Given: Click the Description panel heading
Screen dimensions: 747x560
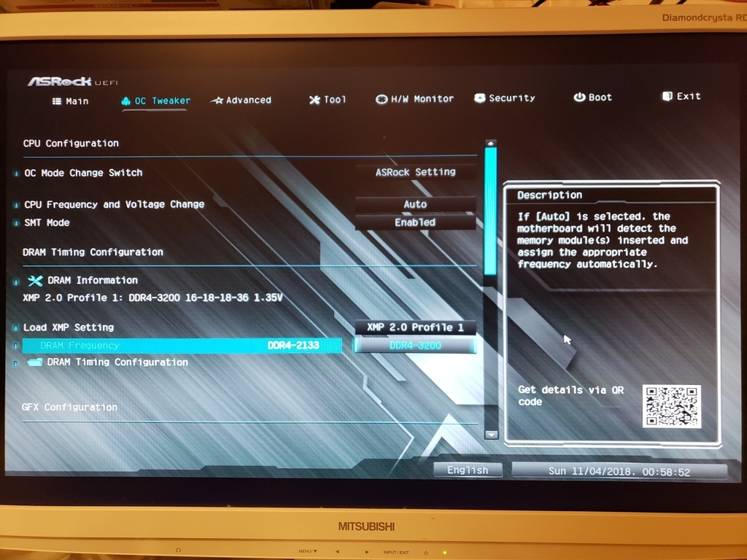Looking at the screenshot, I should coord(550,195).
